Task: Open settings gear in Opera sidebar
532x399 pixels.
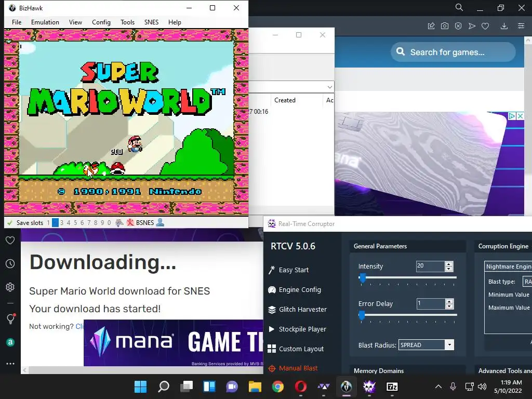Action: pos(10,287)
